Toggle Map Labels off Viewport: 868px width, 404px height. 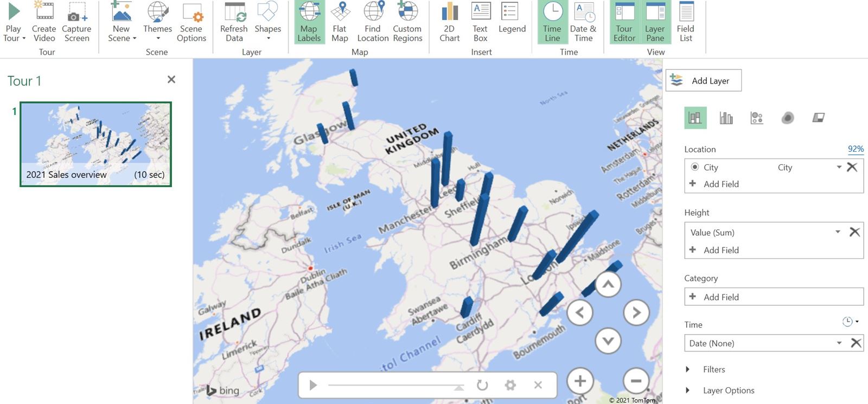point(309,22)
